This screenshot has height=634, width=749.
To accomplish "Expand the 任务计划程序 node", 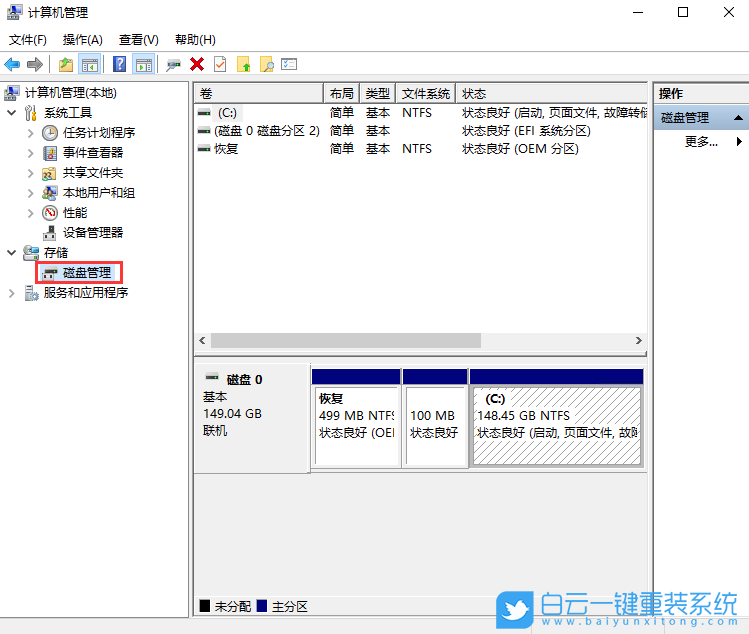I will (x=31, y=133).
